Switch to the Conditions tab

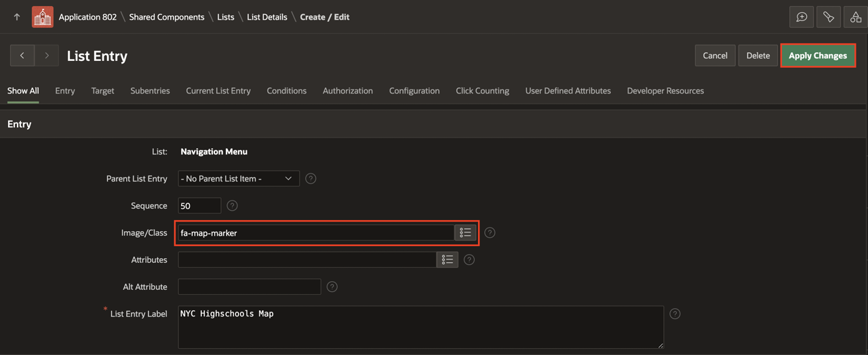tap(286, 91)
